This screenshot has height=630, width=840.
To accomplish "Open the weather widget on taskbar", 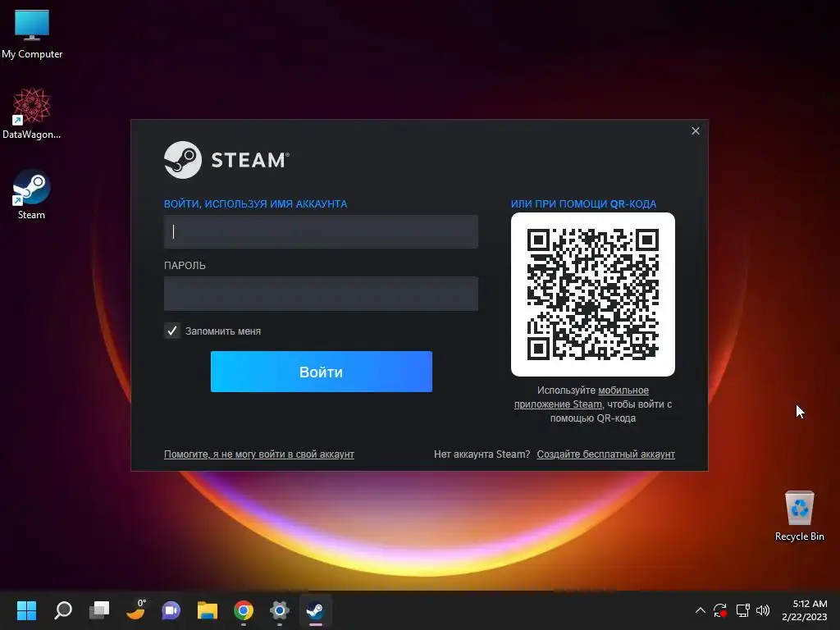I will coord(135,609).
